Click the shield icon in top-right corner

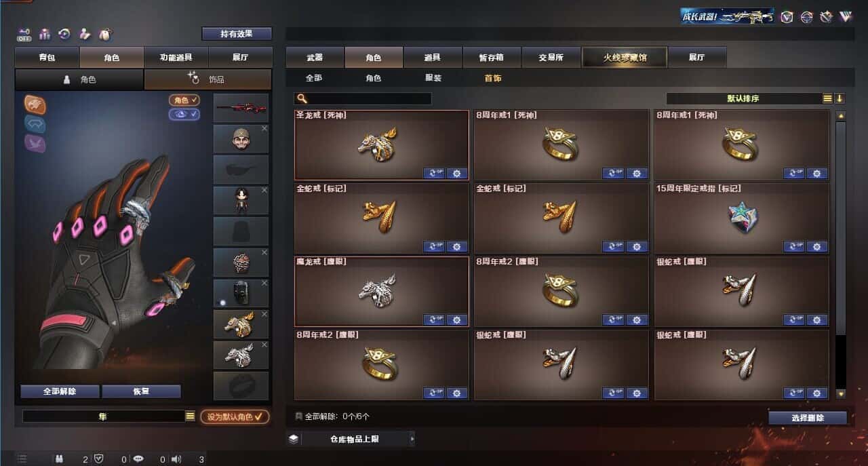[x=787, y=17]
